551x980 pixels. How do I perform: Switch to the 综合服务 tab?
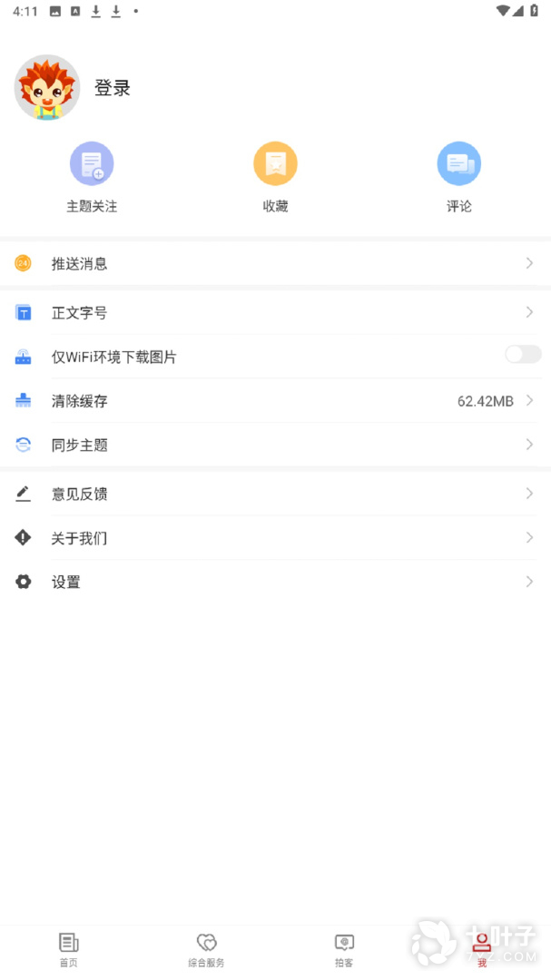[x=206, y=948]
